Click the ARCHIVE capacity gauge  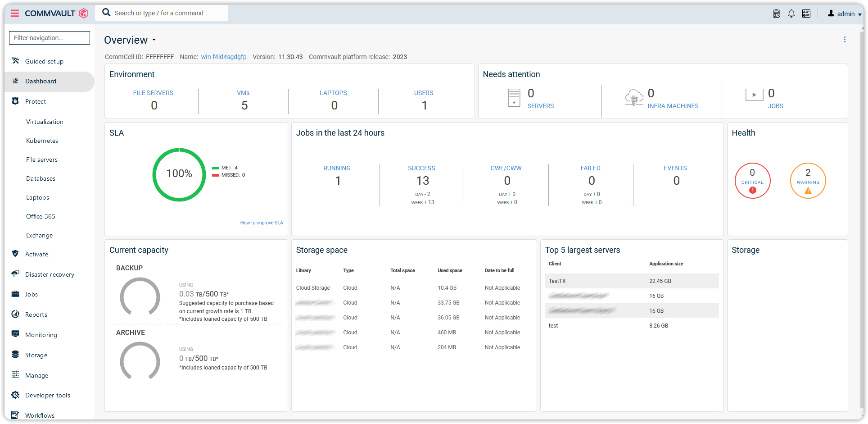click(x=140, y=361)
